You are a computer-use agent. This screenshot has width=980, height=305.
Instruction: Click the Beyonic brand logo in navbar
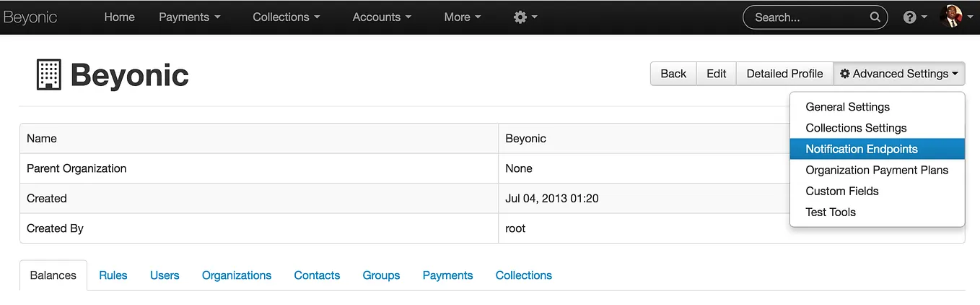pos(30,17)
